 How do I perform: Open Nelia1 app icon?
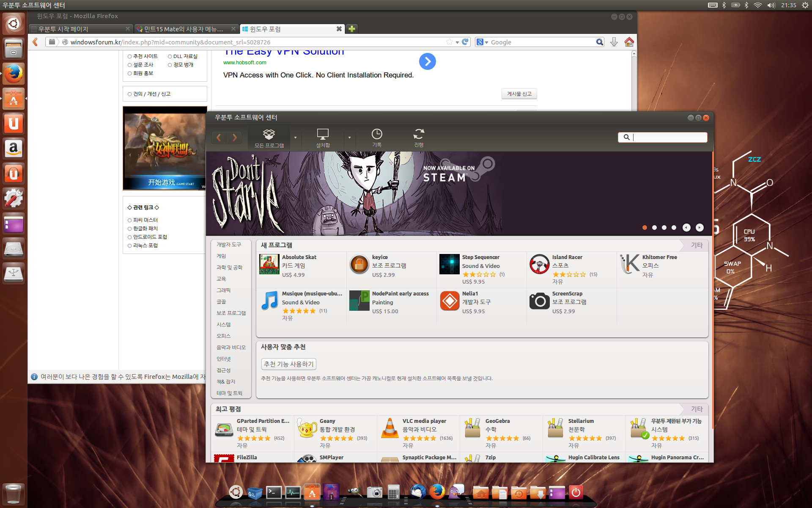tap(449, 301)
